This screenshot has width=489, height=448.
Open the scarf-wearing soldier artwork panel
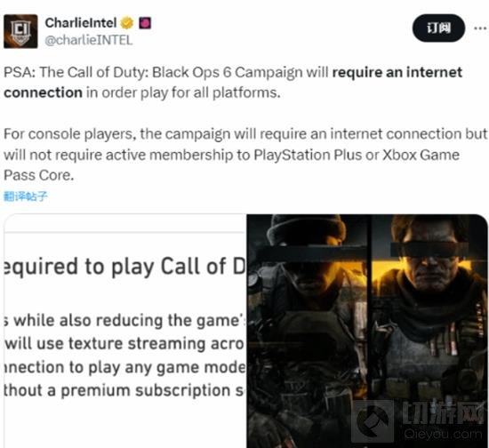[x=429, y=331]
